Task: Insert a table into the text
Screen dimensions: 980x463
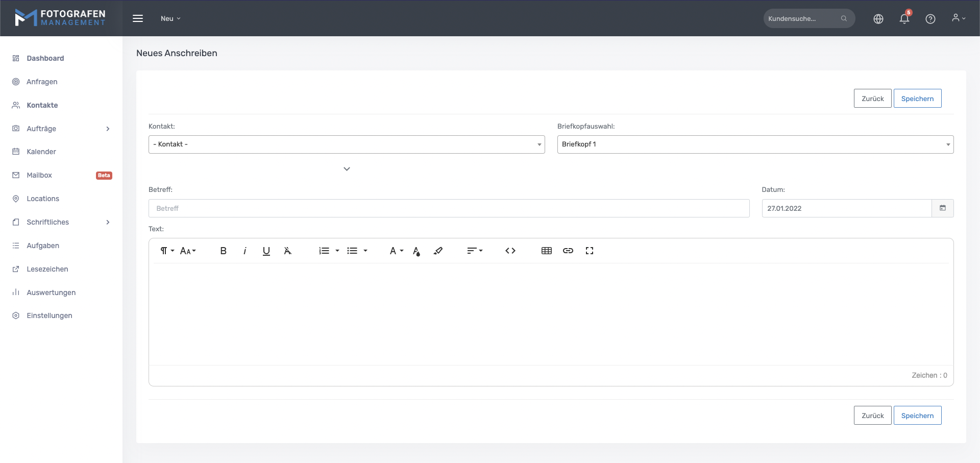Action: click(546, 251)
